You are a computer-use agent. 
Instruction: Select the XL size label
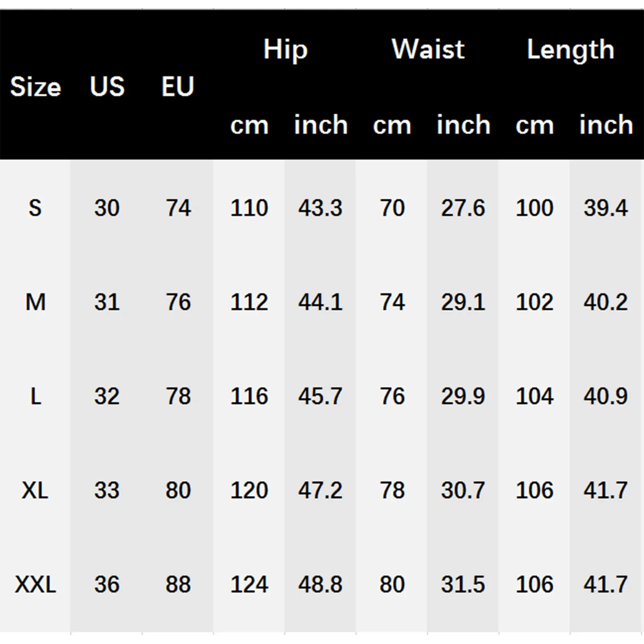(x=35, y=490)
